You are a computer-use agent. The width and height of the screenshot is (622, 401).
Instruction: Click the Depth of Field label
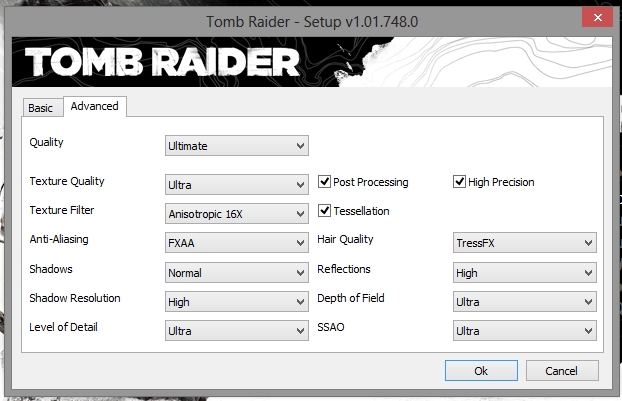(x=351, y=298)
